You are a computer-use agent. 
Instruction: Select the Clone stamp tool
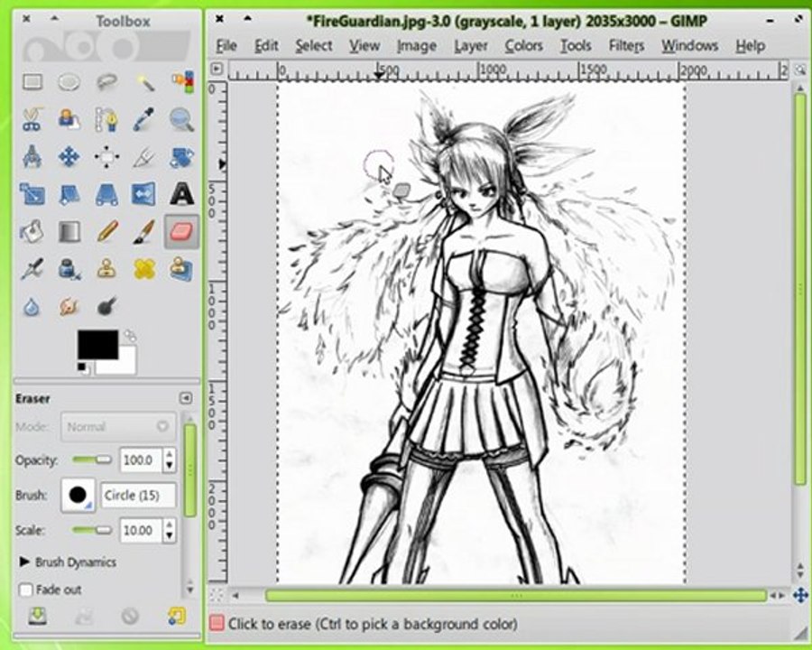click(x=106, y=270)
